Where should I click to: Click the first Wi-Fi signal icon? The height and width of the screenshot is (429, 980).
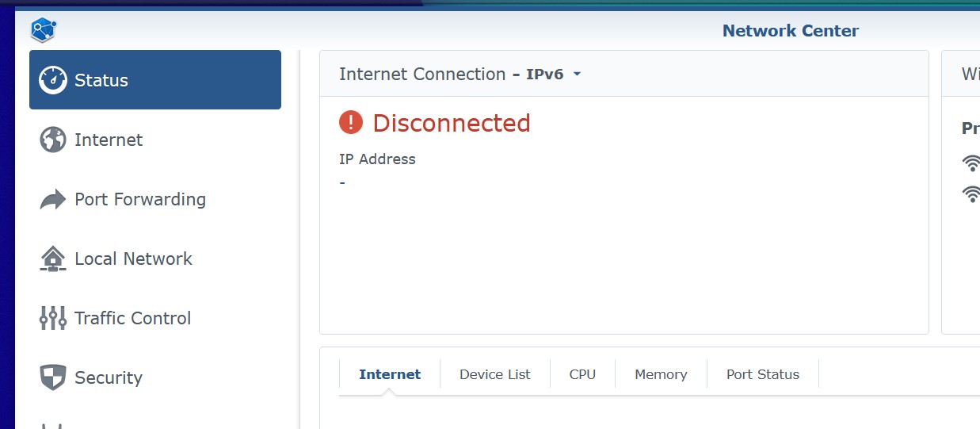[971, 163]
